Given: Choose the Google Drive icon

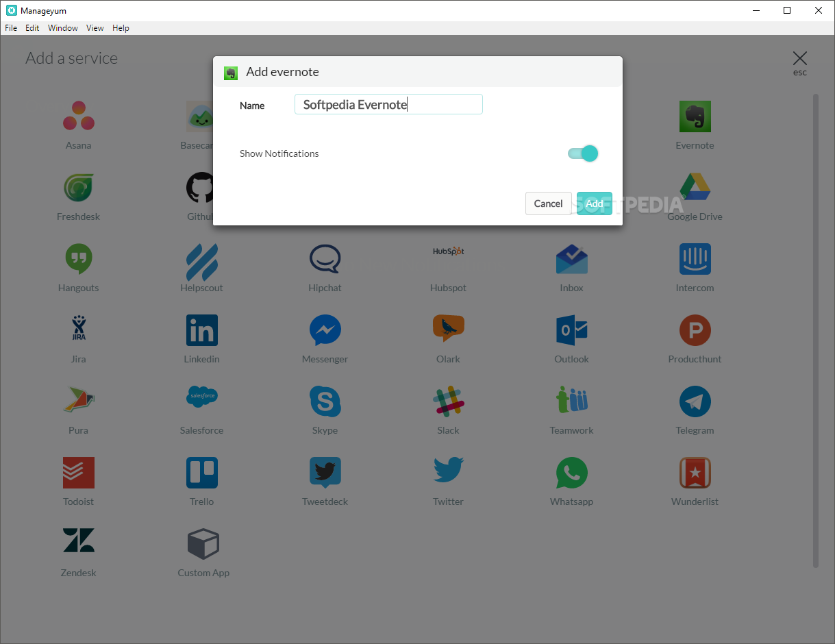Looking at the screenshot, I should (x=695, y=188).
